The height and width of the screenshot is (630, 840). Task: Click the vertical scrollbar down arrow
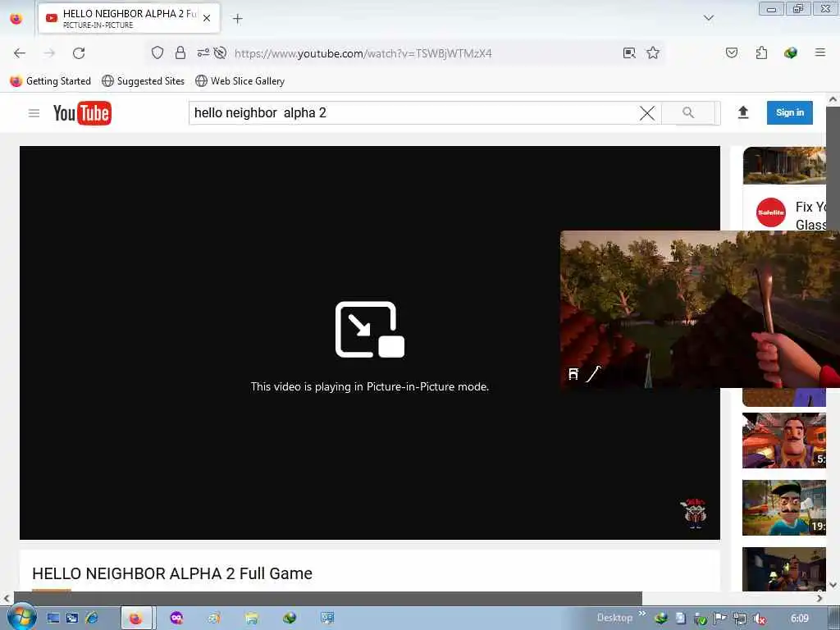pos(833,585)
